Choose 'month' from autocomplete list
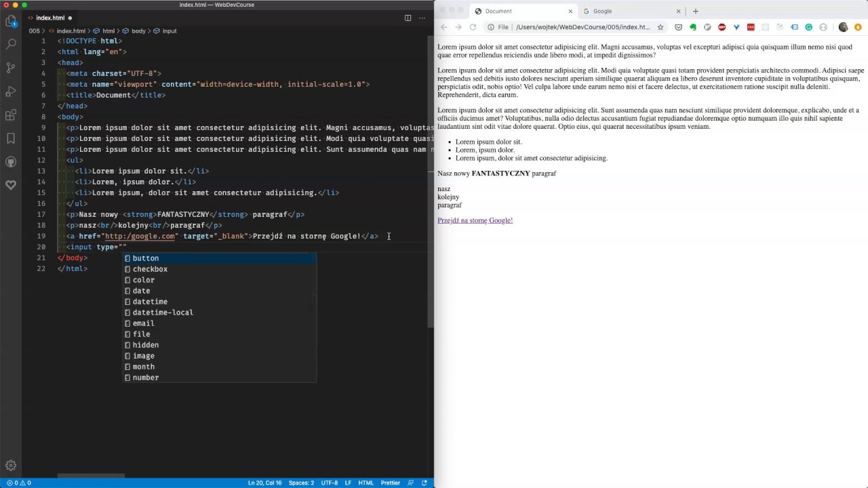Image resolution: width=868 pixels, height=488 pixels. click(x=219, y=367)
